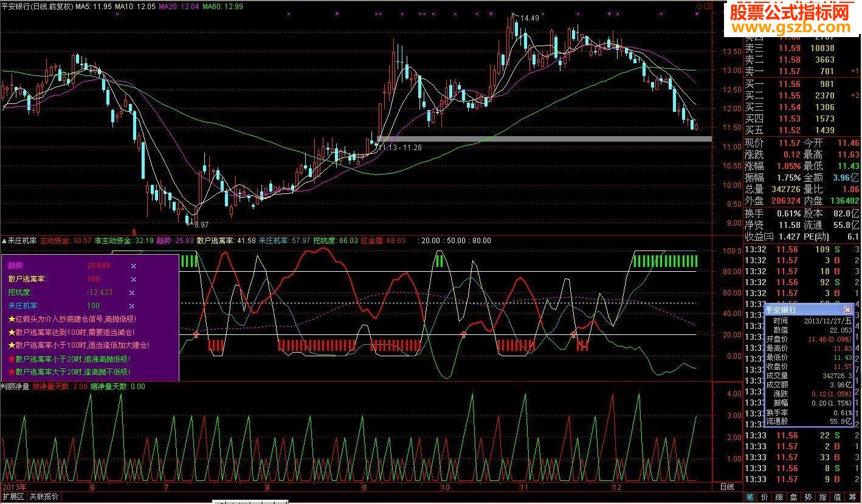Click the 来庄机率 100 row in the purple panel

(x=72, y=306)
